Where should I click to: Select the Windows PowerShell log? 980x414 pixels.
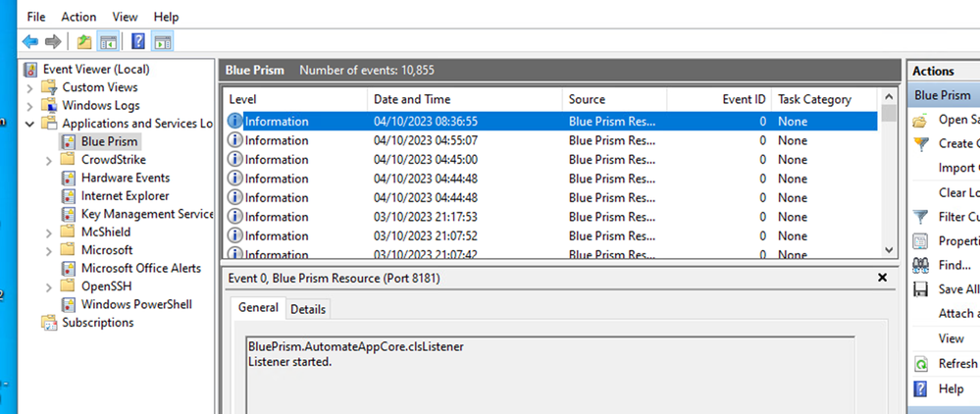(x=136, y=304)
